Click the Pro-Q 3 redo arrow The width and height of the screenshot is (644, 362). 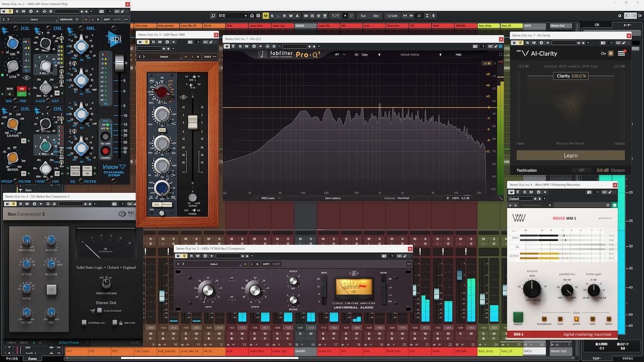344,54
